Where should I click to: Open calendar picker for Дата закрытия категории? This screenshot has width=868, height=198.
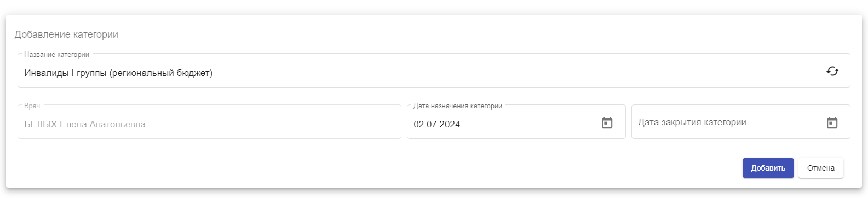point(832,123)
